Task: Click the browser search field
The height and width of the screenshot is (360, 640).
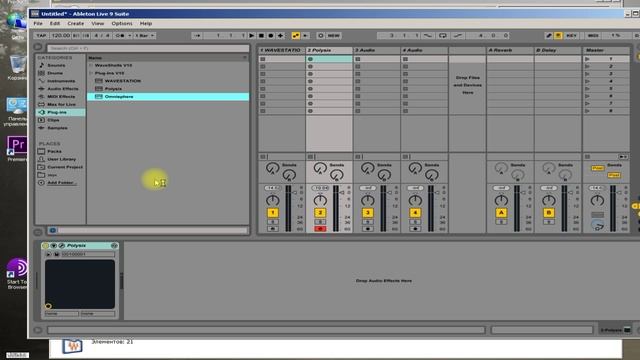Action: click(x=148, y=48)
